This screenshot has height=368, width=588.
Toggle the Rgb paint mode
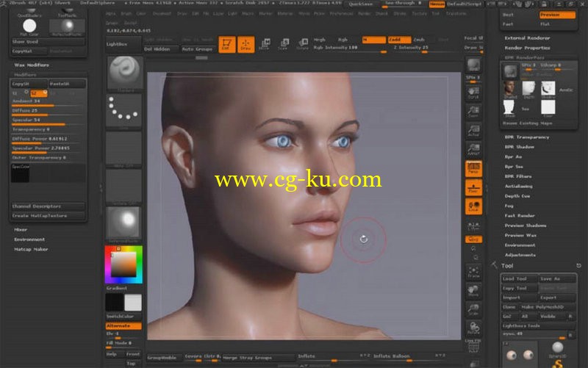click(x=343, y=40)
